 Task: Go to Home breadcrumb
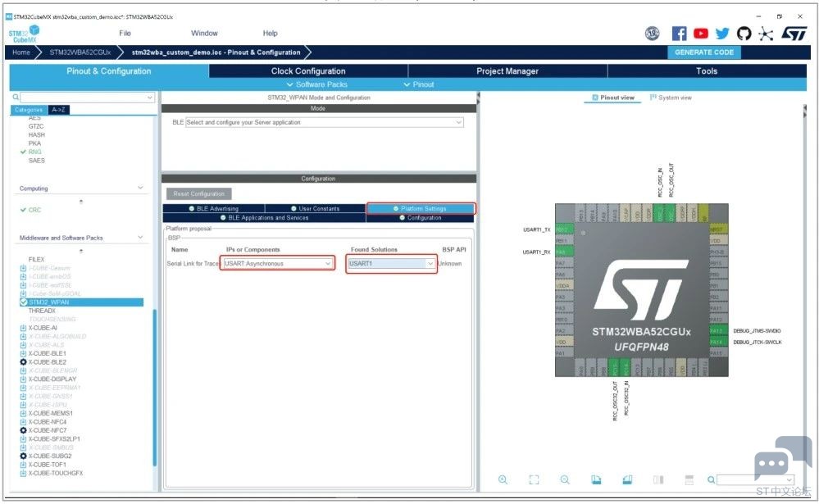pyautogui.click(x=21, y=52)
